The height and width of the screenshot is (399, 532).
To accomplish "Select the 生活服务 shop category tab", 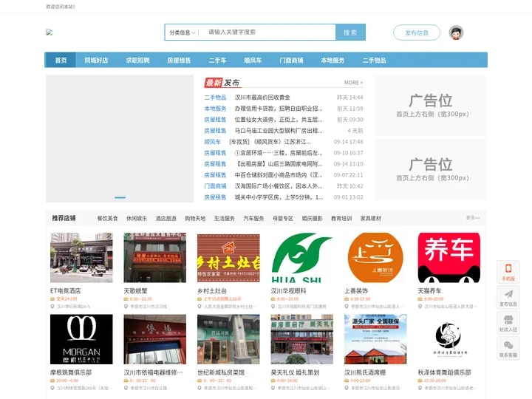I will coord(225,218).
